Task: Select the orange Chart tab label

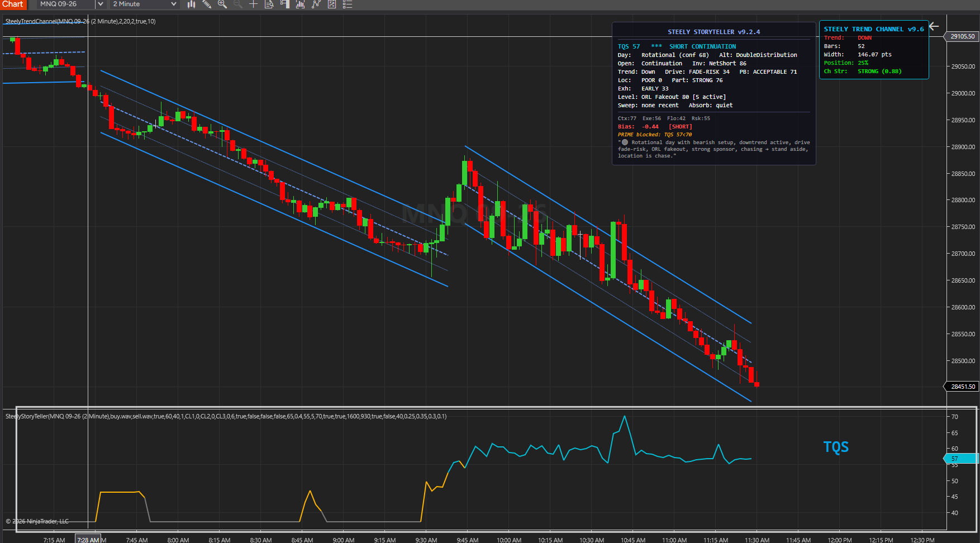Action: point(13,4)
